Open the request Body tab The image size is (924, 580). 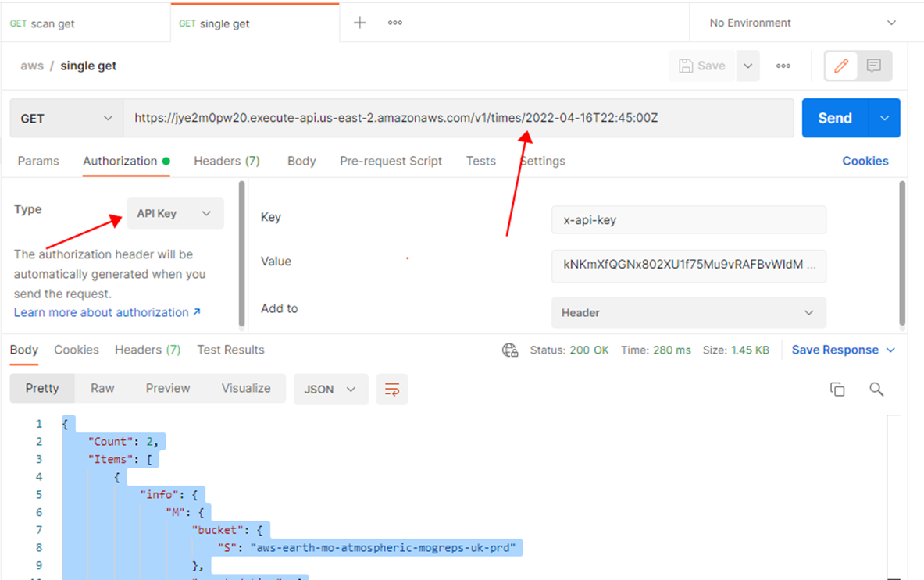coord(301,162)
